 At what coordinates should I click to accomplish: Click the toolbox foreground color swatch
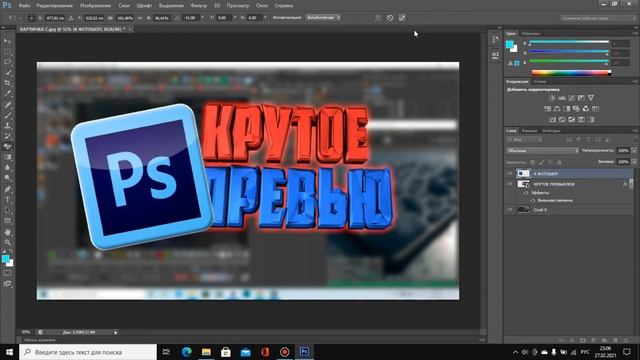[x=5, y=259]
